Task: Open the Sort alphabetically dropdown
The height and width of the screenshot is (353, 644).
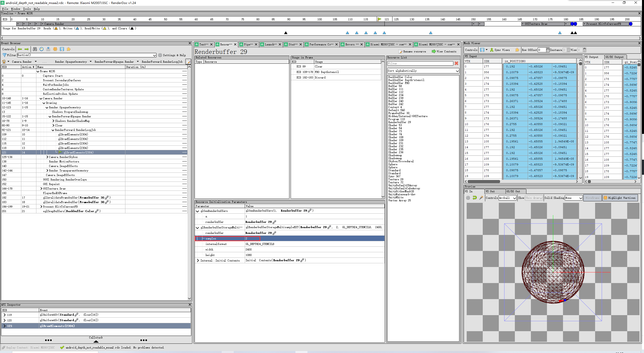Action: click(423, 70)
